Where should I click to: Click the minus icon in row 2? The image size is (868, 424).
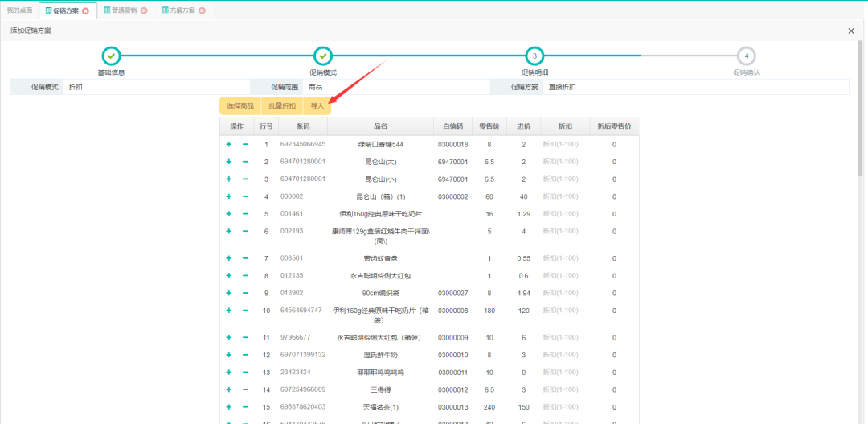point(245,162)
